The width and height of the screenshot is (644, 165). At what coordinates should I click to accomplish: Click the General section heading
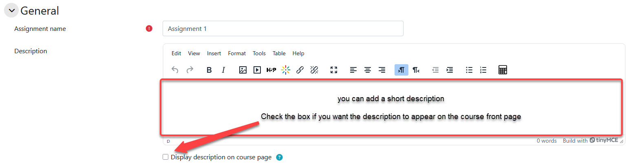(x=40, y=11)
